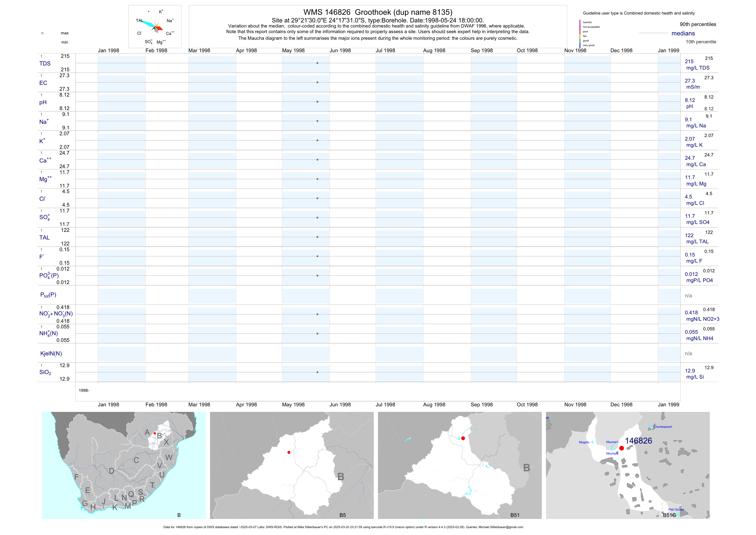Click the Chuniespoort map label
This screenshot has width=756, height=535.
coord(663,427)
